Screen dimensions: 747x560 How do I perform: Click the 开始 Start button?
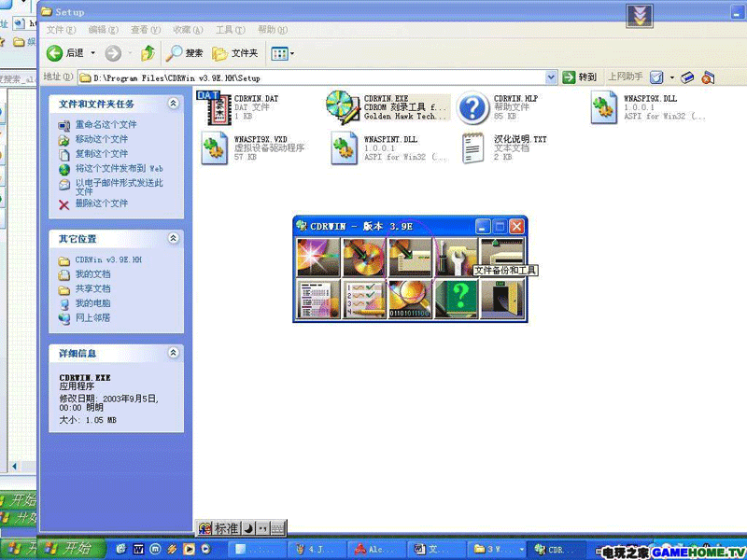(x=71, y=549)
